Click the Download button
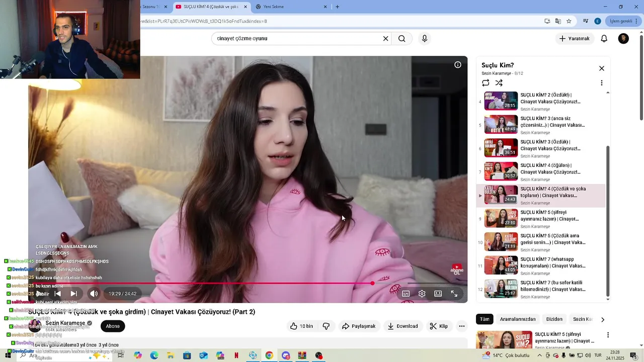The height and width of the screenshot is (362, 644). 403,326
